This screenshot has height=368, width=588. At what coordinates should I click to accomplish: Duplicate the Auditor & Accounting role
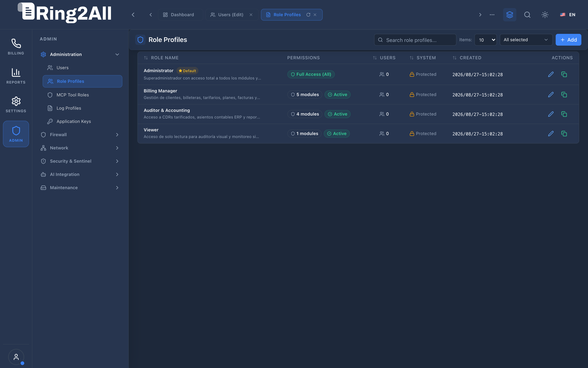pos(564,114)
